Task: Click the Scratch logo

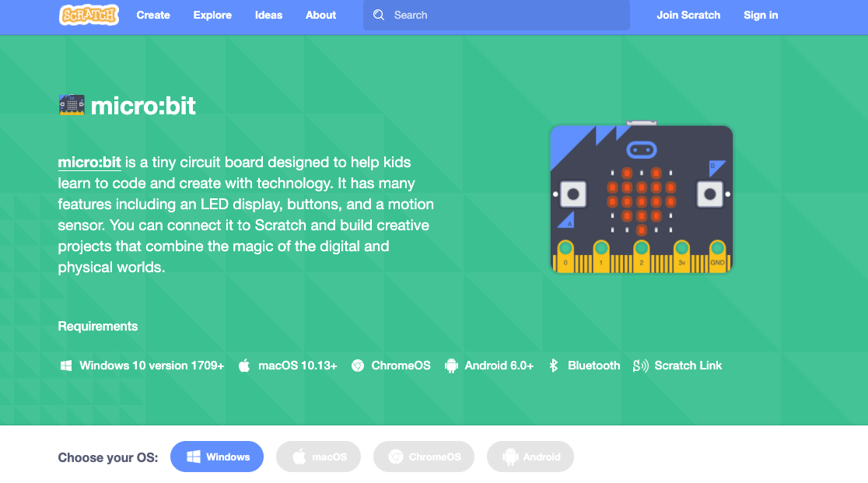Action: pos(89,15)
